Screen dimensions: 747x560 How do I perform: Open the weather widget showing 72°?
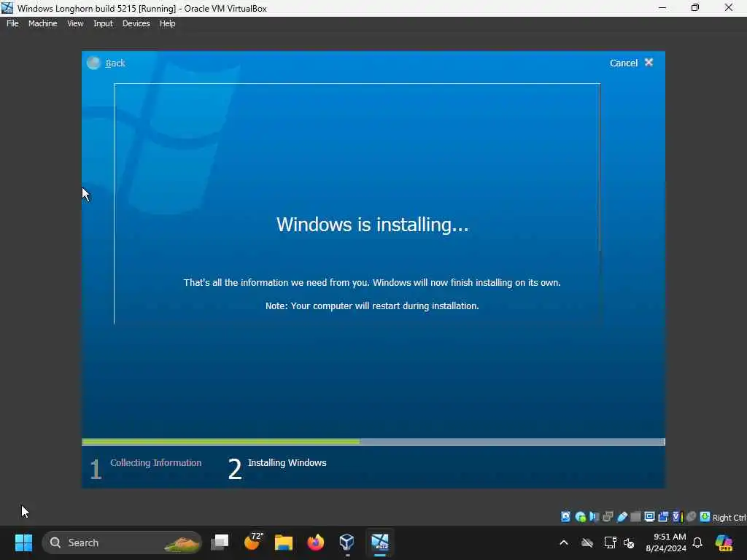[x=253, y=542]
